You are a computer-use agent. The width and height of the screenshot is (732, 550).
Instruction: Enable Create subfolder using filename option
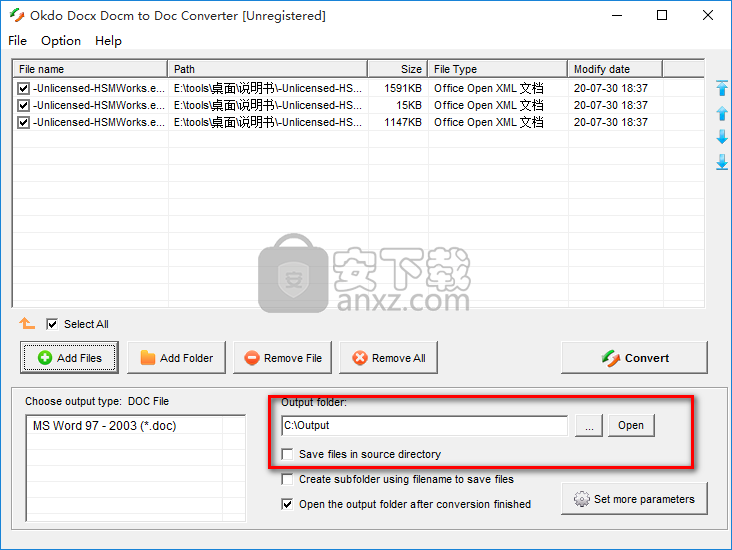coord(287,479)
